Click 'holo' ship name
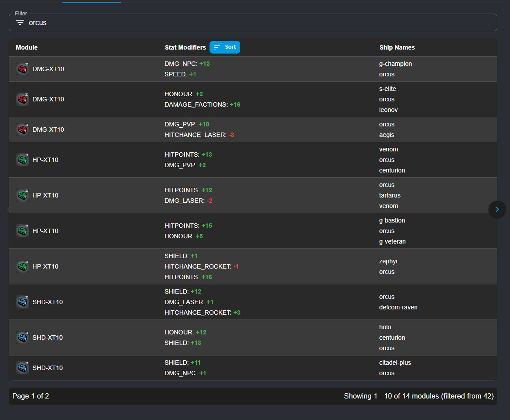The width and height of the screenshot is (510, 420). (x=385, y=327)
